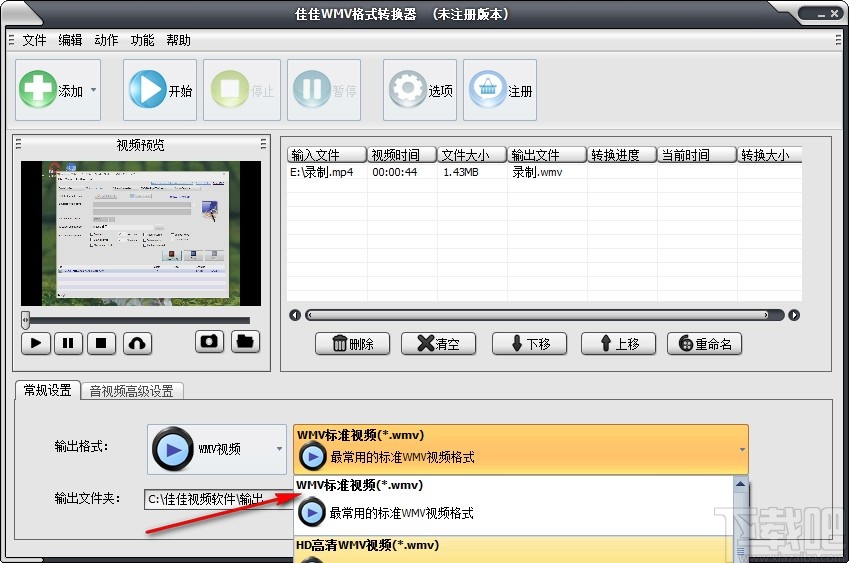Click the 清空 clear list button
Image resolution: width=849 pixels, height=563 pixels.
pos(439,344)
